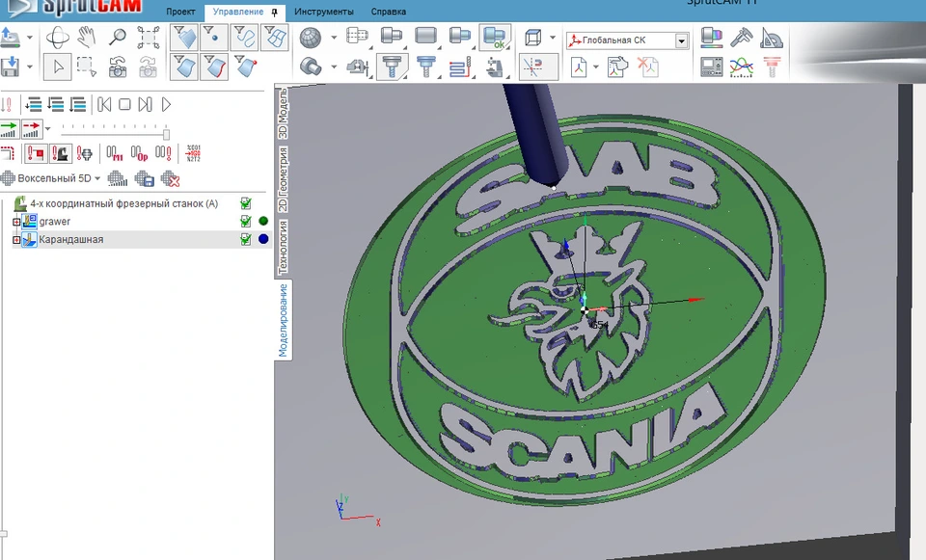Toggle the magnet snap button
This screenshot has width=926, height=560.
[538, 67]
